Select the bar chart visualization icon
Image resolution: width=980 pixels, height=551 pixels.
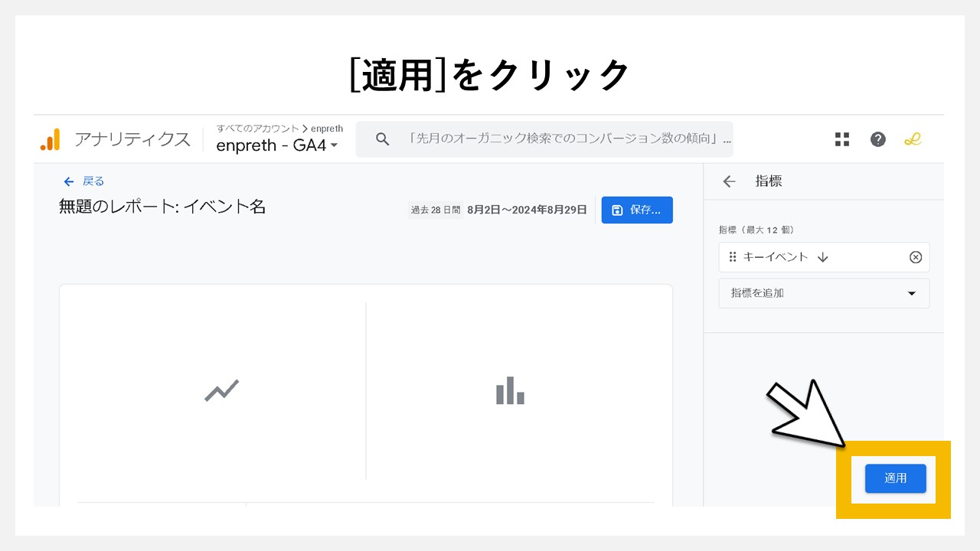tap(510, 390)
